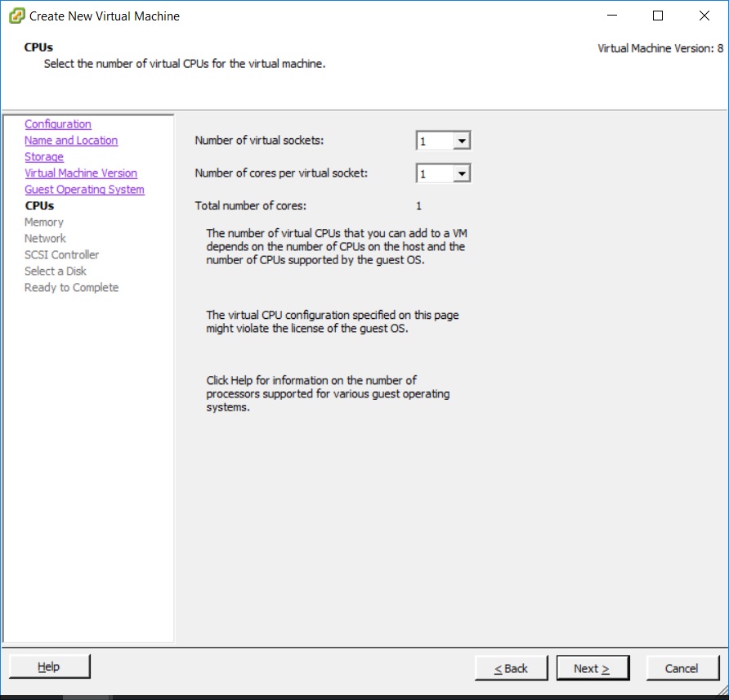Viewport: 729px width, 700px height.
Task: Expand the cores per virtual socket dropdown
Action: [462, 173]
